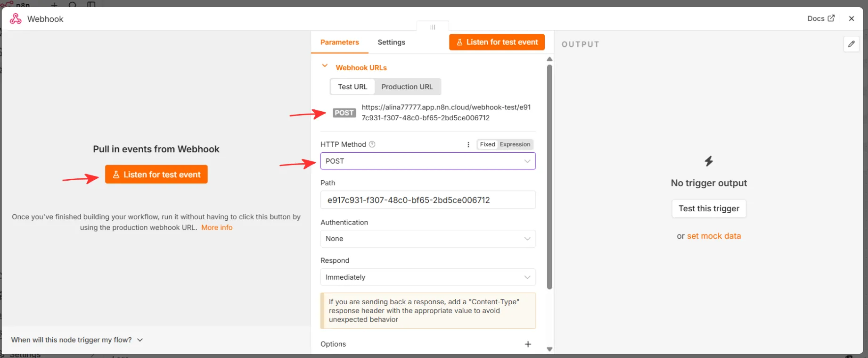Switch to the Settings tab

391,42
